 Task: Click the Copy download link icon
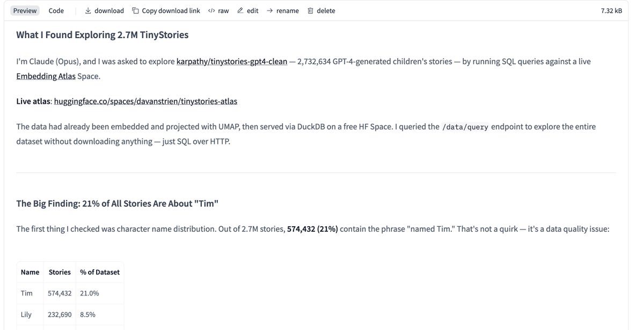point(135,11)
